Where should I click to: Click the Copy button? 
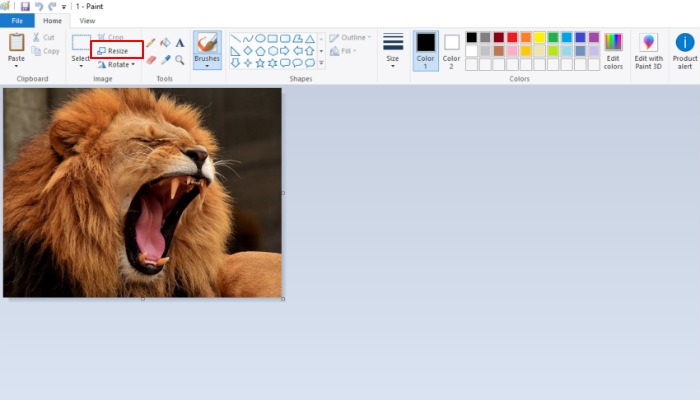pyautogui.click(x=46, y=51)
